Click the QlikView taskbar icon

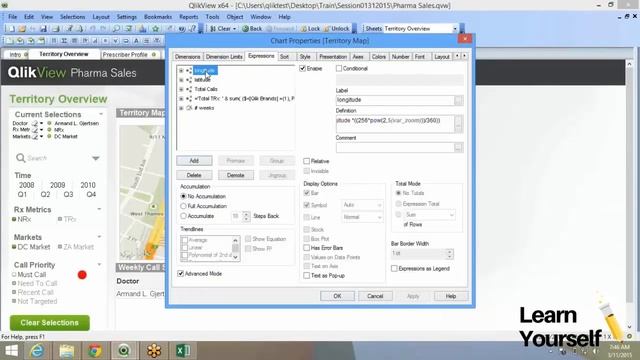point(124,351)
